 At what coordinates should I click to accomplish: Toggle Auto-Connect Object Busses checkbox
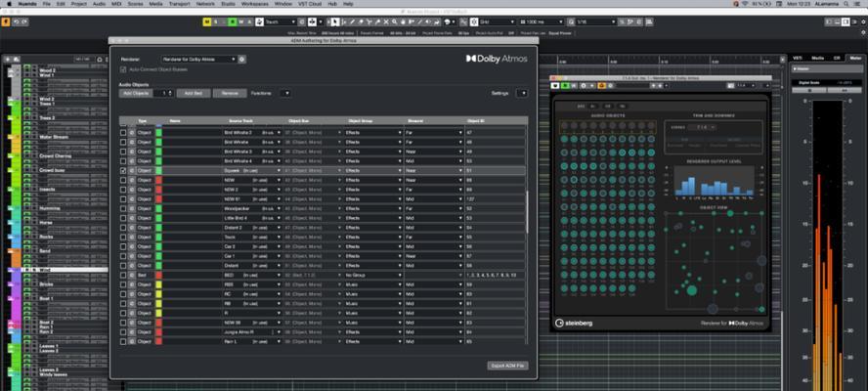123,69
